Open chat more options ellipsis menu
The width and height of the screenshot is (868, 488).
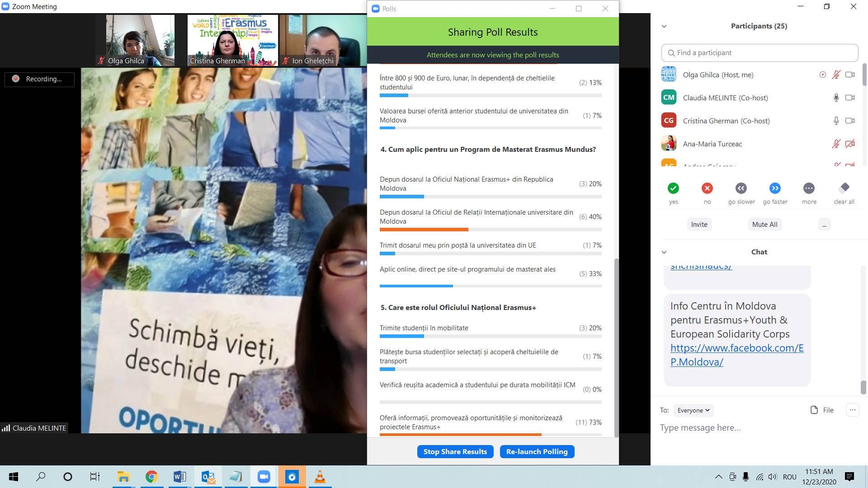[x=852, y=410]
